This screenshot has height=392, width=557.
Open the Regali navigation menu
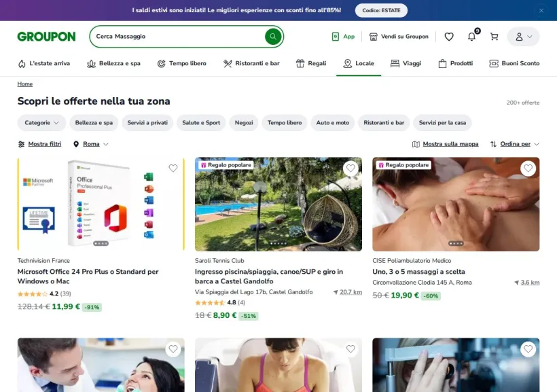311,63
